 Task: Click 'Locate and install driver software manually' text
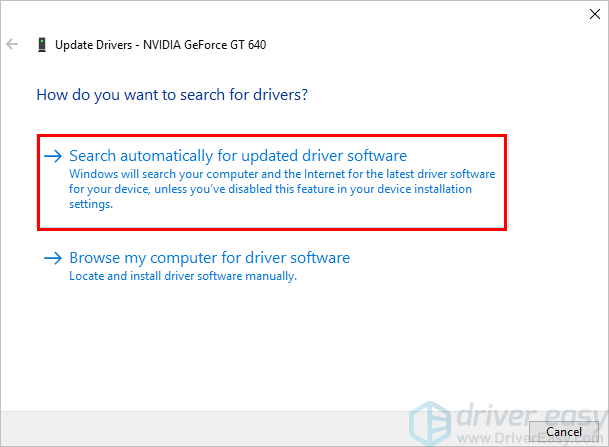click(183, 276)
